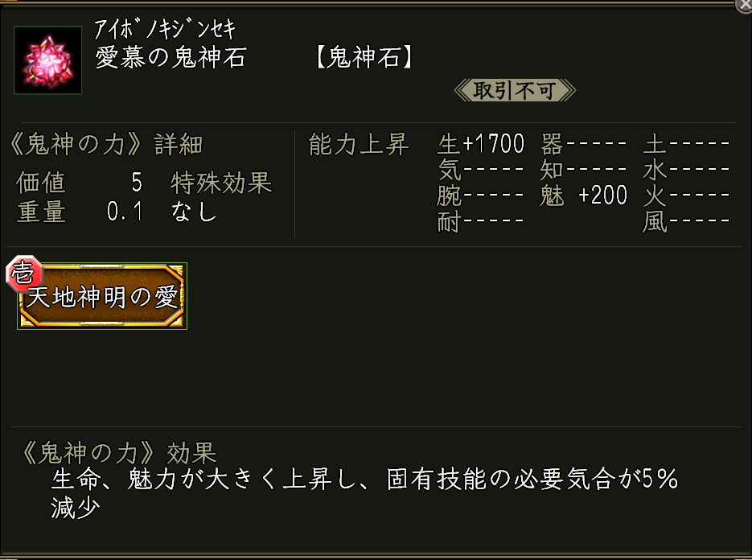Click the 知 stat entry
752x560 pixels.
pos(584,170)
